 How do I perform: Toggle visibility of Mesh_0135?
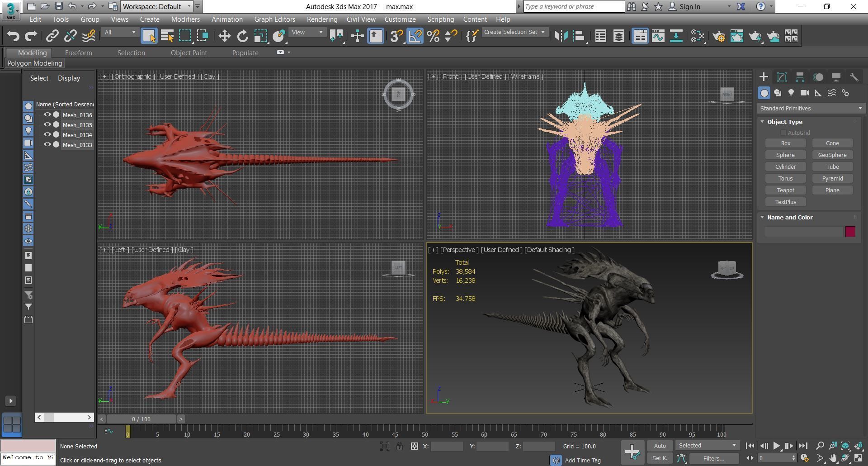point(47,125)
